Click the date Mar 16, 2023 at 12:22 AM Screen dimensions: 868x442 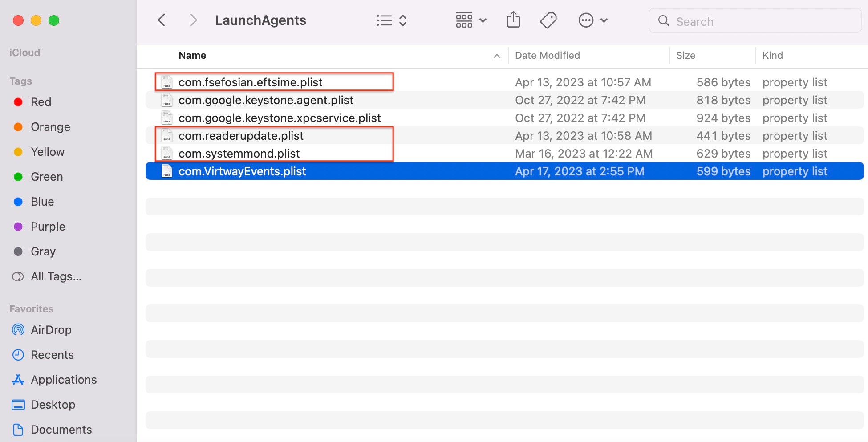pos(584,154)
